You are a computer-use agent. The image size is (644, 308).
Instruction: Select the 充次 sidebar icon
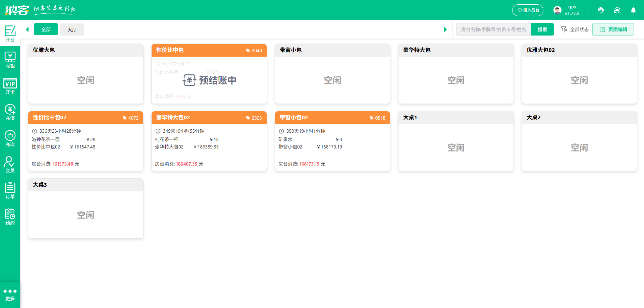10,138
